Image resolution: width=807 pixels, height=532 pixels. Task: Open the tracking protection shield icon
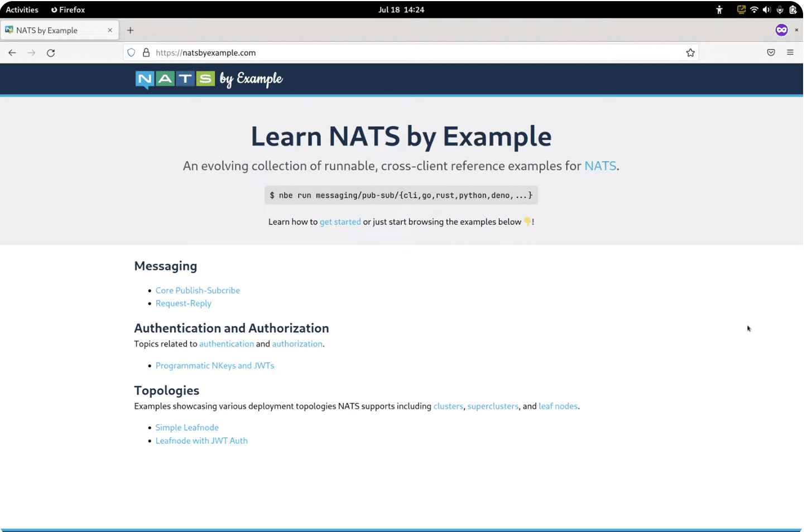tap(131, 52)
